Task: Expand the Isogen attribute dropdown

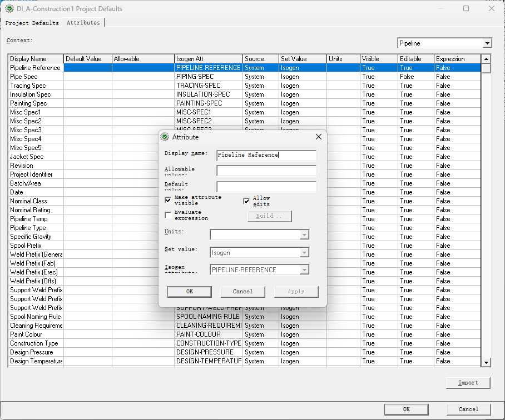Action: click(x=304, y=270)
